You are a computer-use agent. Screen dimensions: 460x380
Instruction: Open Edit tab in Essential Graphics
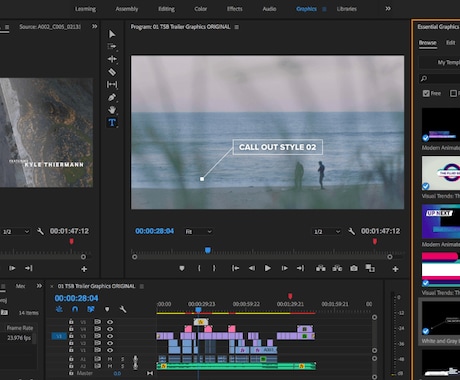pos(451,43)
